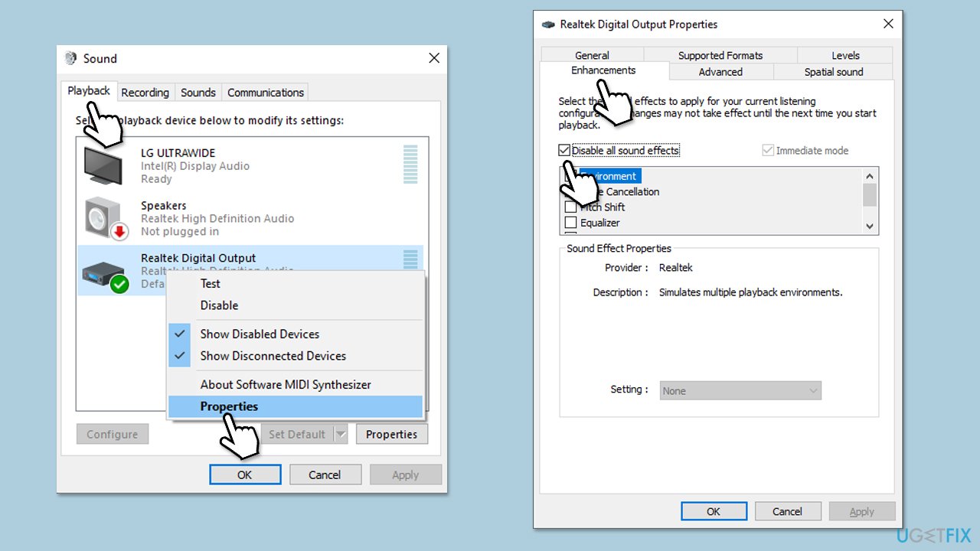
Task: Click LG ULTRAWIDE volume level meter
Action: click(x=410, y=165)
